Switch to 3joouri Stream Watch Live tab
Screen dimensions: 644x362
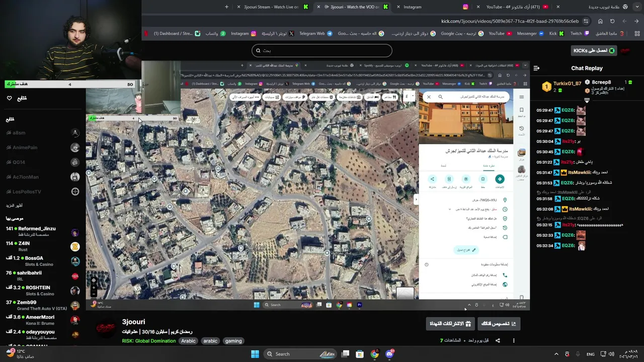click(272, 7)
